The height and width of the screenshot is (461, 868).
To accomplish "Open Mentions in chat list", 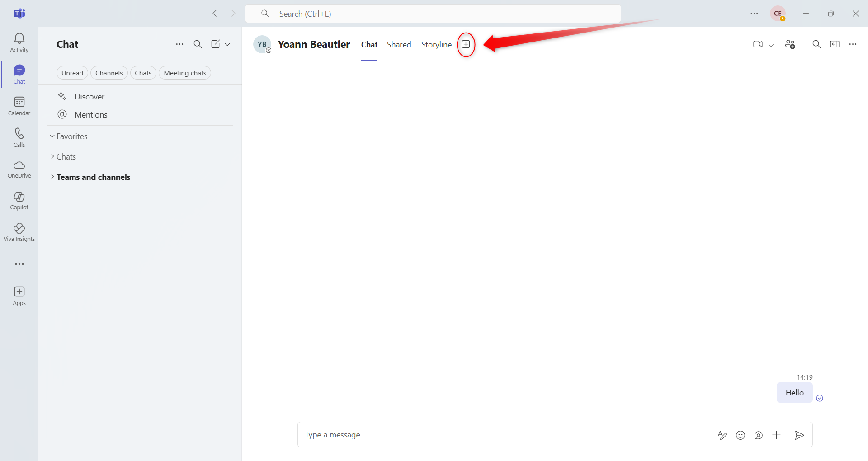I will (x=91, y=115).
